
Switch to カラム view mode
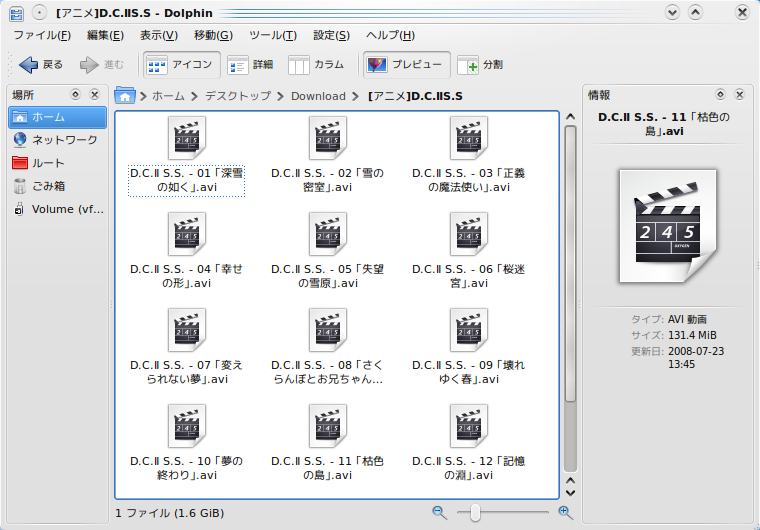pos(316,64)
